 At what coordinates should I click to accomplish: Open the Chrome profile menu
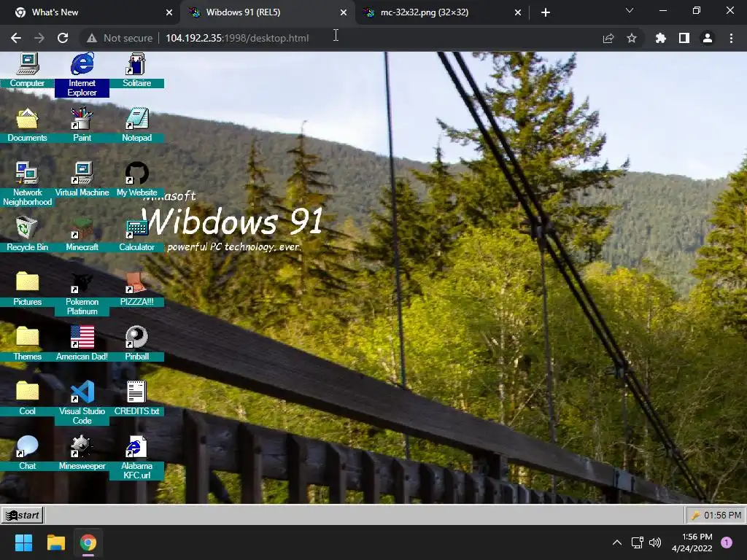(708, 38)
